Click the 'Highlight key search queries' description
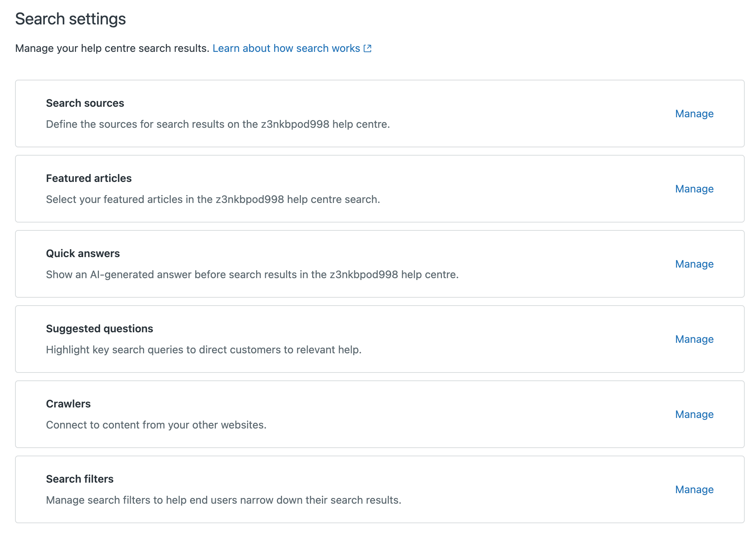This screenshot has width=756, height=533. [203, 350]
